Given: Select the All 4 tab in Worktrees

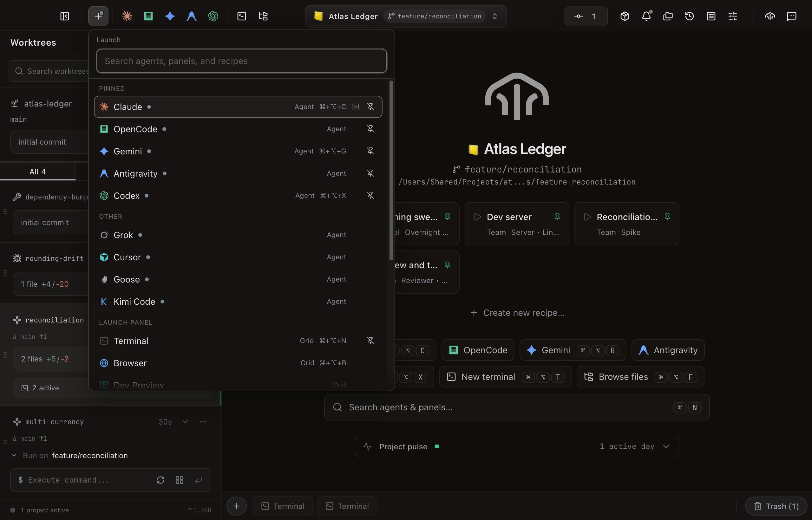Looking at the screenshot, I should tap(37, 172).
